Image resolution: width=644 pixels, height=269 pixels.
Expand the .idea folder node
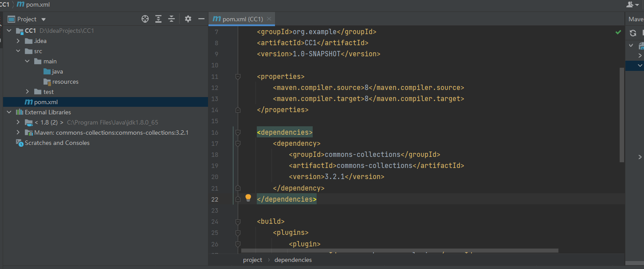(x=18, y=41)
